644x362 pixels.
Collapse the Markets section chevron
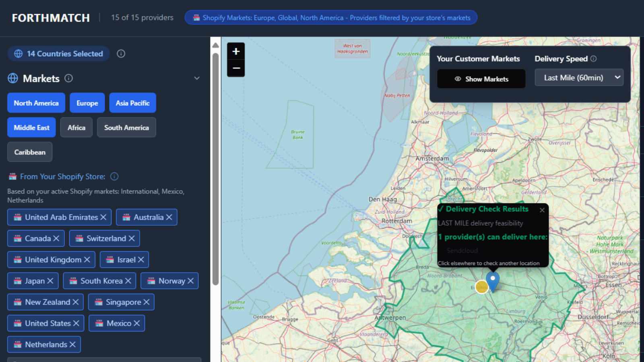tap(197, 78)
